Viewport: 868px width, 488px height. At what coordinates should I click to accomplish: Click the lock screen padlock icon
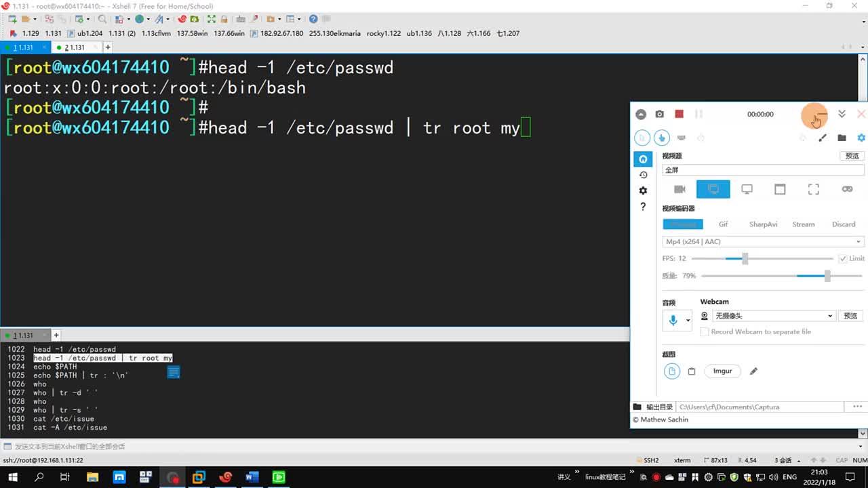(223, 19)
